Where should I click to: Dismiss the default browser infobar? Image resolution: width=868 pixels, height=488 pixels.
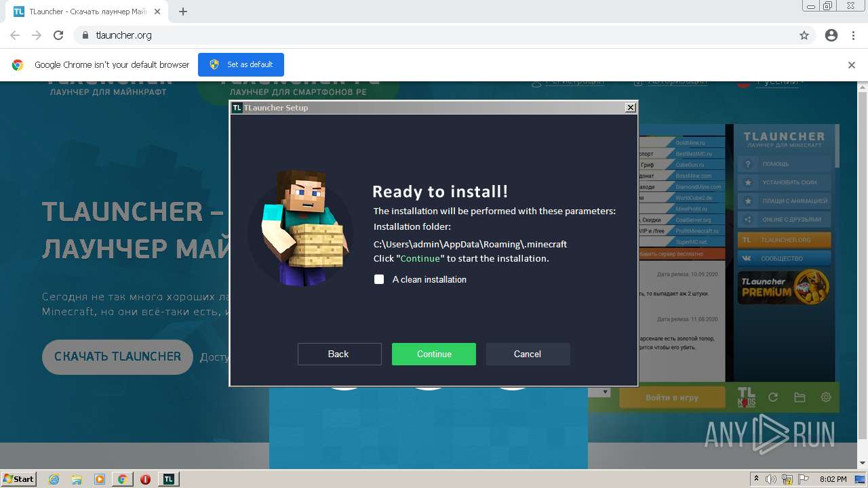(x=852, y=65)
